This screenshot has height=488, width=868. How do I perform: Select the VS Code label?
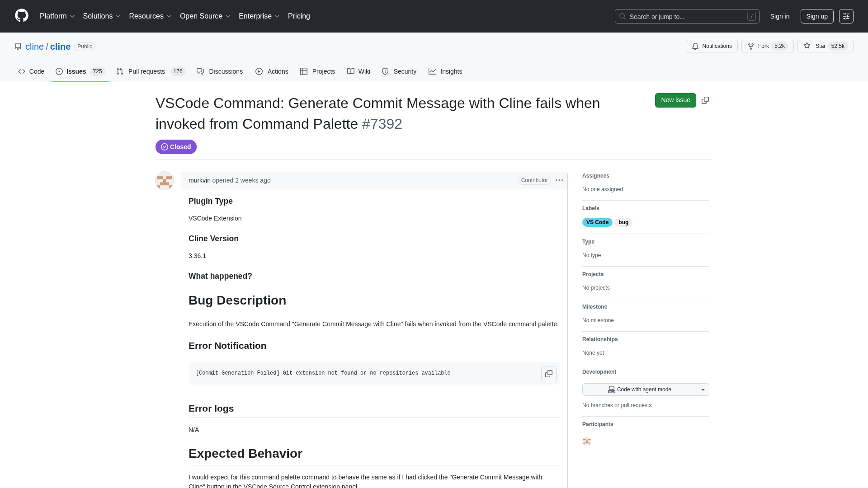[597, 222]
